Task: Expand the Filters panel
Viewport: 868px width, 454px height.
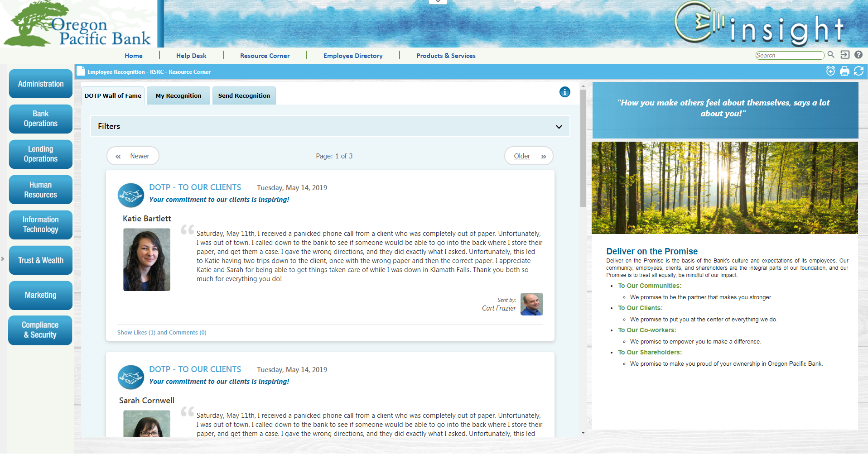Action: click(330, 126)
